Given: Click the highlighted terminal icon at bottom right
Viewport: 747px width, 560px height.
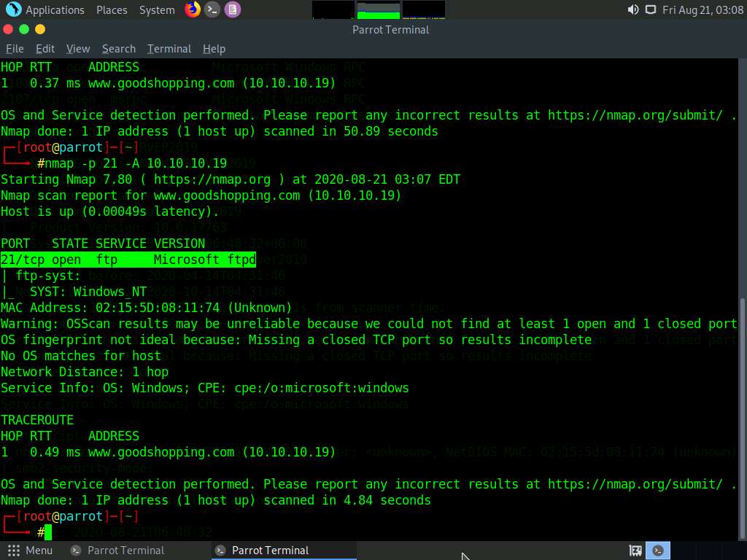Looking at the screenshot, I should [658, 551].
